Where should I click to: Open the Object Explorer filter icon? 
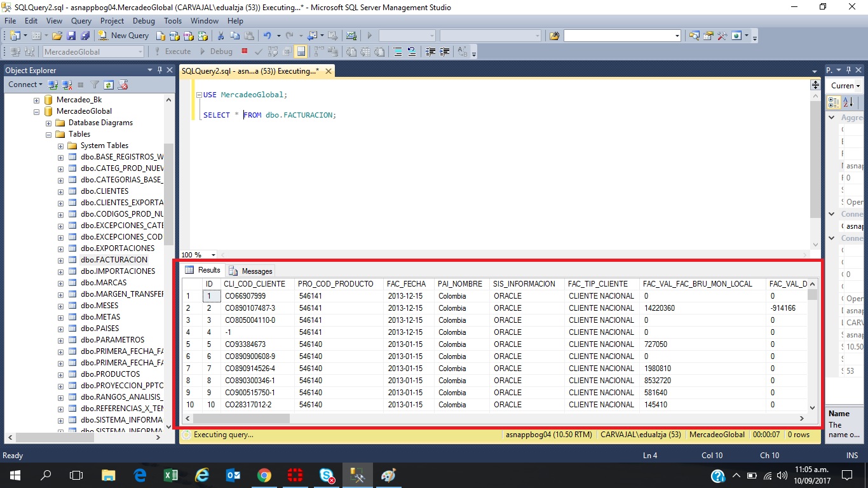point(95,85)
